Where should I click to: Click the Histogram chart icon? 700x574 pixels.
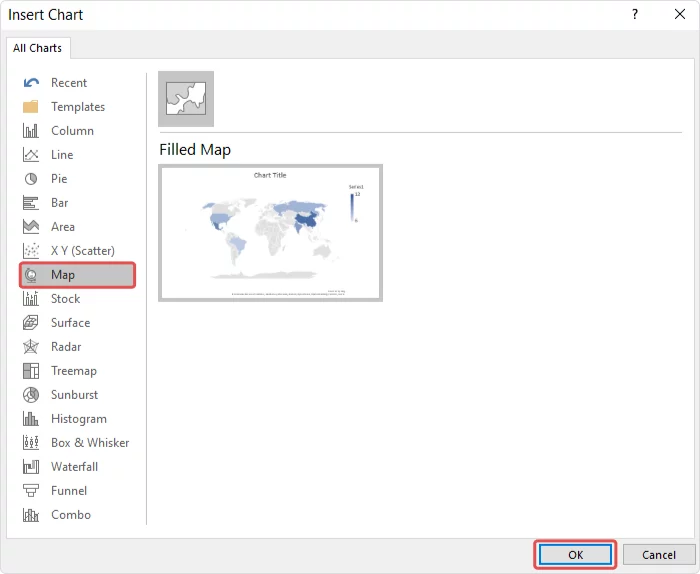click(x=31, y=419)
